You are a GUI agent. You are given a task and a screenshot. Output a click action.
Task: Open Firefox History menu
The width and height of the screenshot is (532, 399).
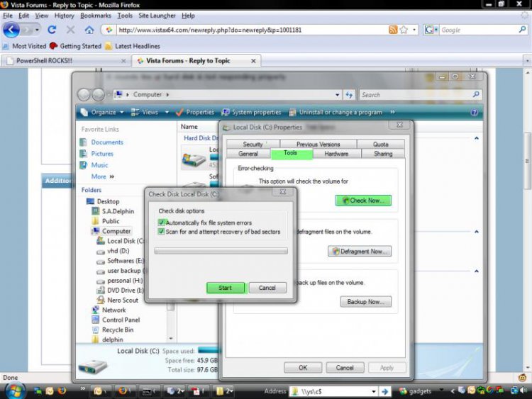click(x=64, y=16)
